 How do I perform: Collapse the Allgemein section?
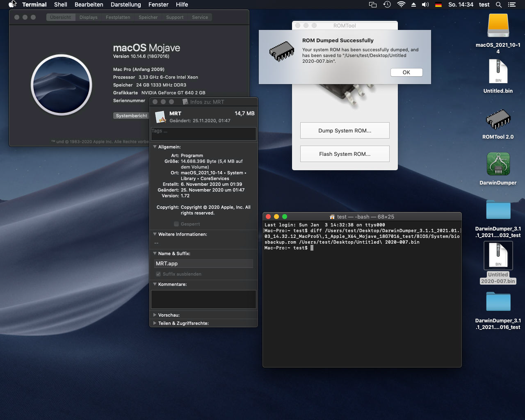(x=155, y=147)
